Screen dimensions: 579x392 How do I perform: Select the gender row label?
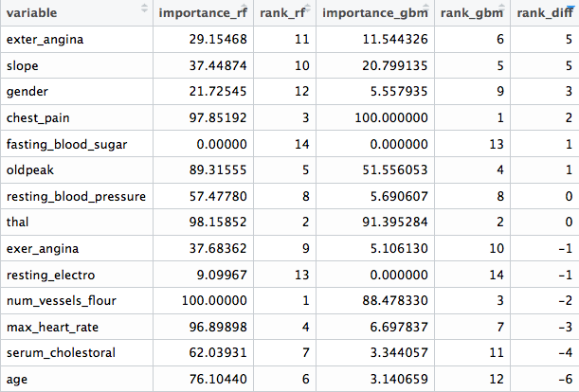pyautogui.click(x=27, y=91)
